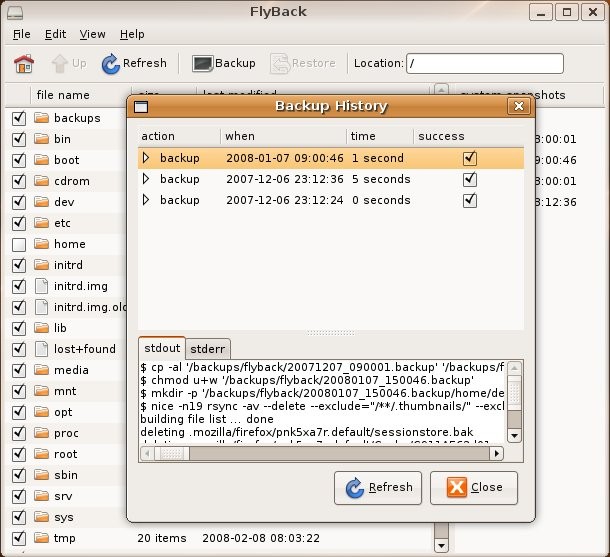Select the dev folder icon

point(41,201)
